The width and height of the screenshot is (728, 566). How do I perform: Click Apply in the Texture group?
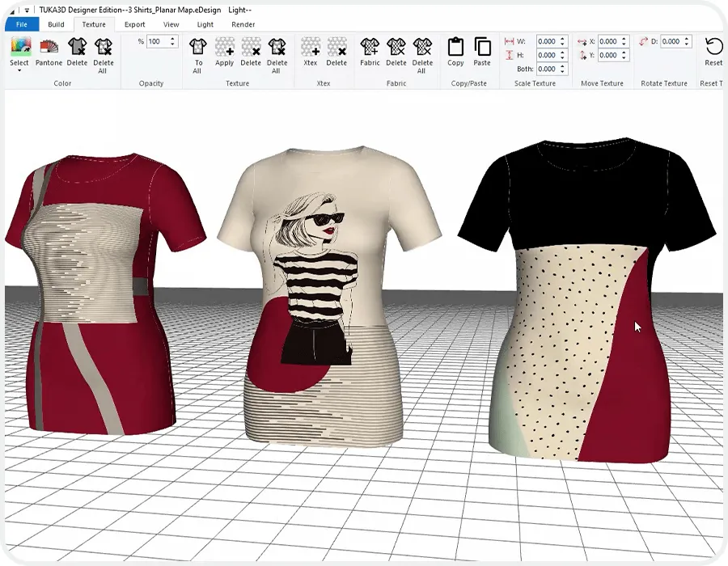pos(224,52)
